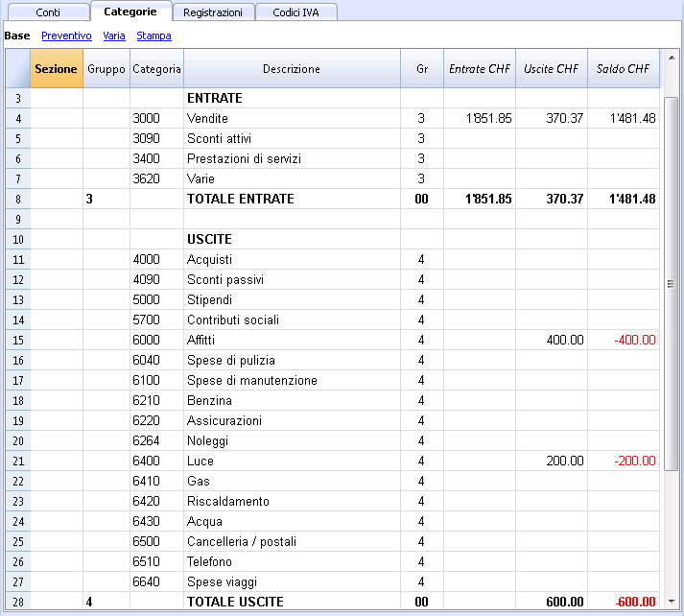Select the TOTALE ENTRATE cell
Viewport: 684px width, 616px height.
tap(292, 199)
